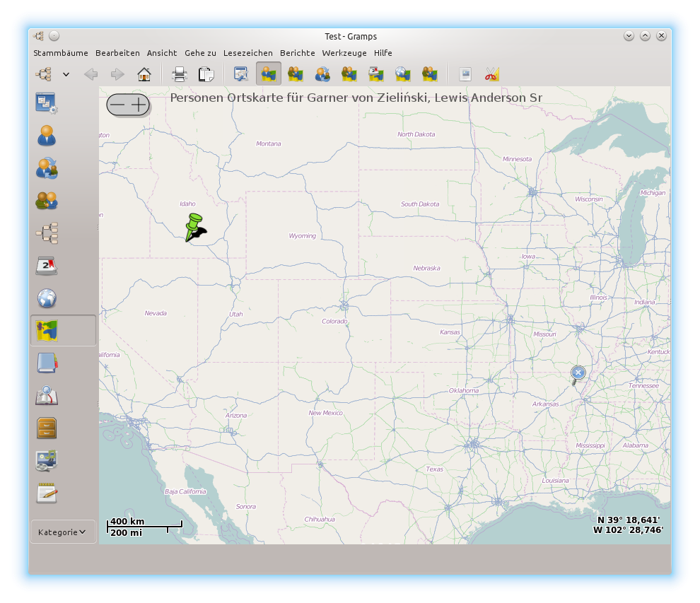Viewport: 700px width, 603px height.
Task: Click the scissors reference-person toolbar icon
Action: coord(492,74)
